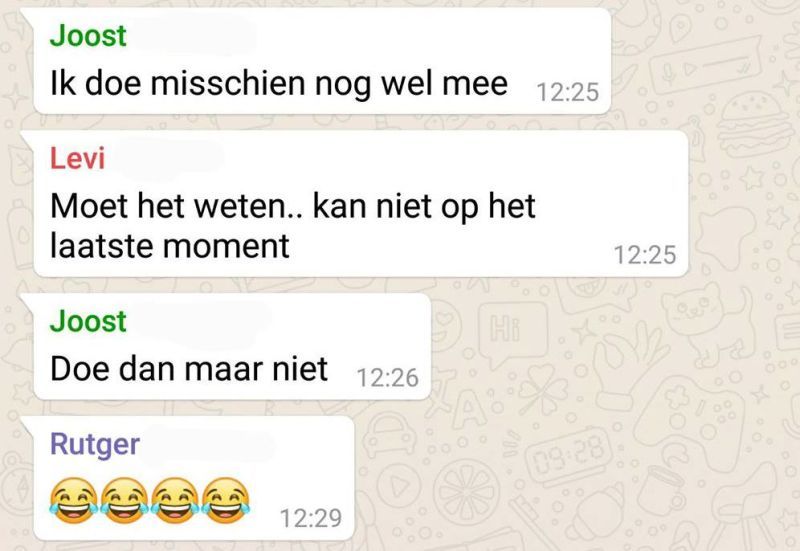
Task: Tap the hamburger doodle in the chat wallpaper
Action: (754, 125)
